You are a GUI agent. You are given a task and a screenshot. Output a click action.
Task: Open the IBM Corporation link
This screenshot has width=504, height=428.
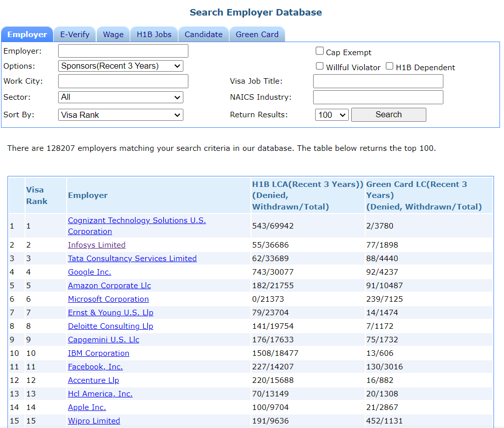[98, 353]
